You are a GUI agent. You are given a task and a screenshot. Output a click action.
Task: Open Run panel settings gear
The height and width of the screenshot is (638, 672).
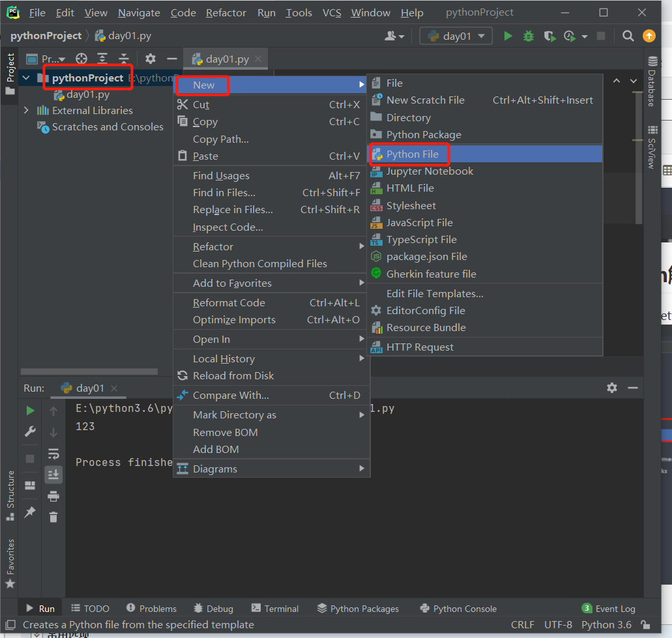(612, 388)
